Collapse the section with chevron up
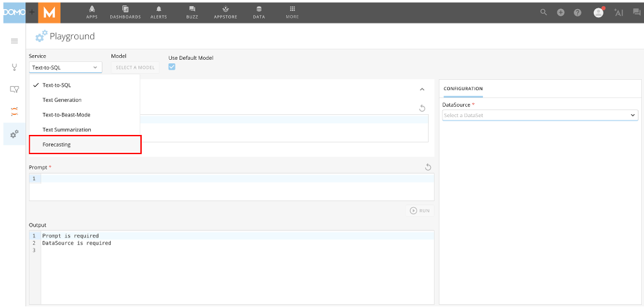Viewport: 644px width, 307px height. pyautogui.click(x=422, y=89)
